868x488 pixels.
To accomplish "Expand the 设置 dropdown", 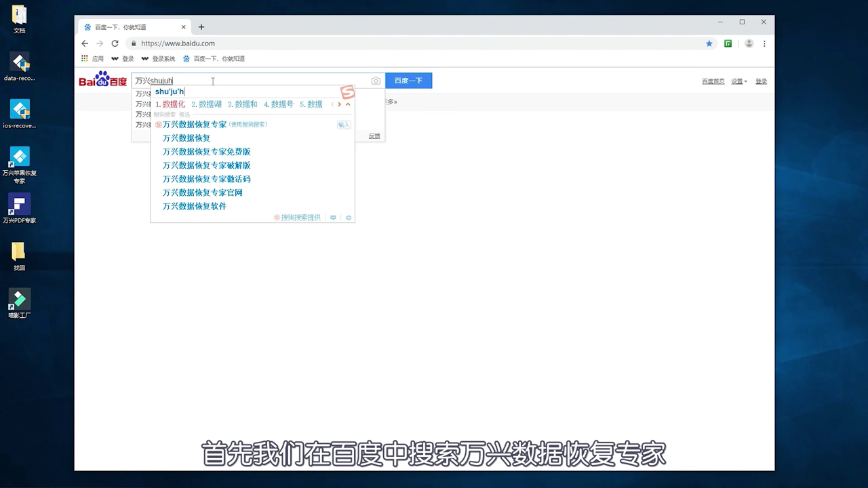I will tap(738, 81).
